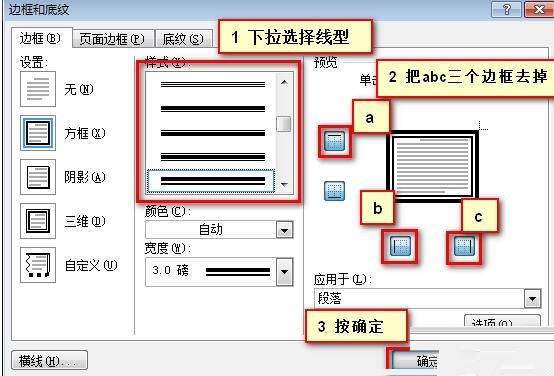Viewport: 554px width, 376px height.
Task: Switch to the 页面边框 (Page Border) tab
Action: pos(112,39)
